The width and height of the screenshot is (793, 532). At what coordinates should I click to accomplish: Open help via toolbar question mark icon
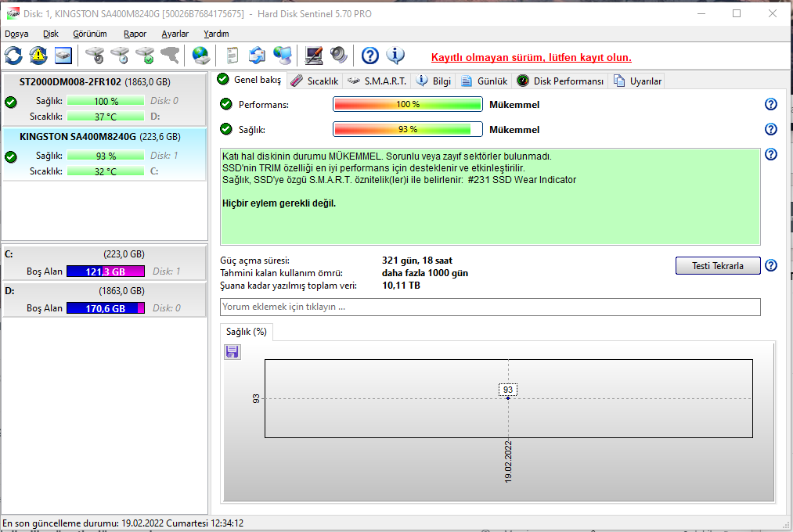pyautogui.click(x=370, y=56)
